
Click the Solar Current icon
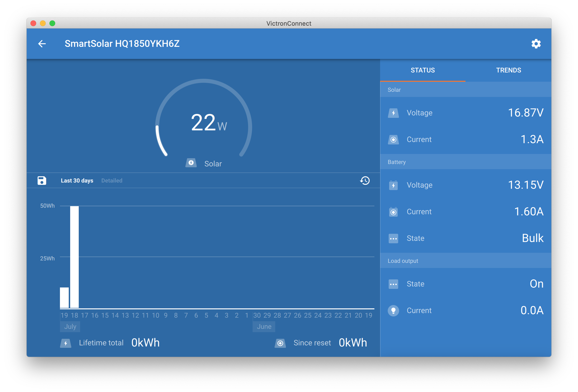(393, 140)
